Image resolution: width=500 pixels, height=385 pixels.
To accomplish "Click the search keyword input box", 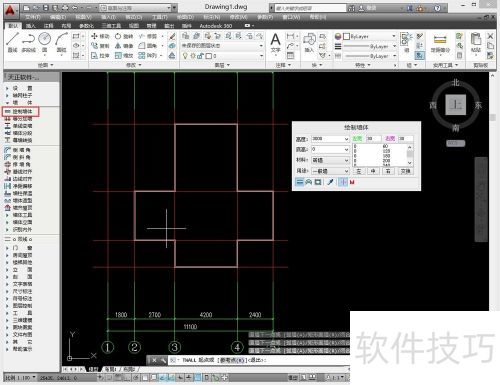I will [310, 8].
